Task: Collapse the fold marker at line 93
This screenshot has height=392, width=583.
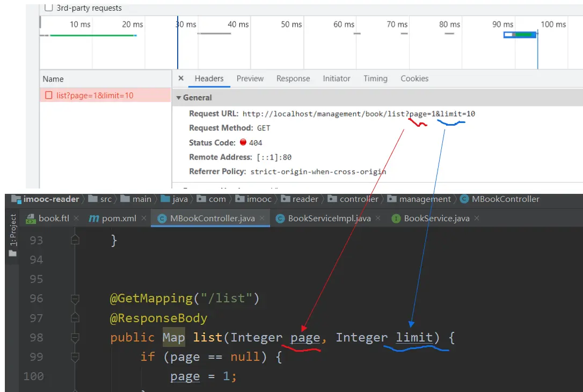Action: pos(75,240)
